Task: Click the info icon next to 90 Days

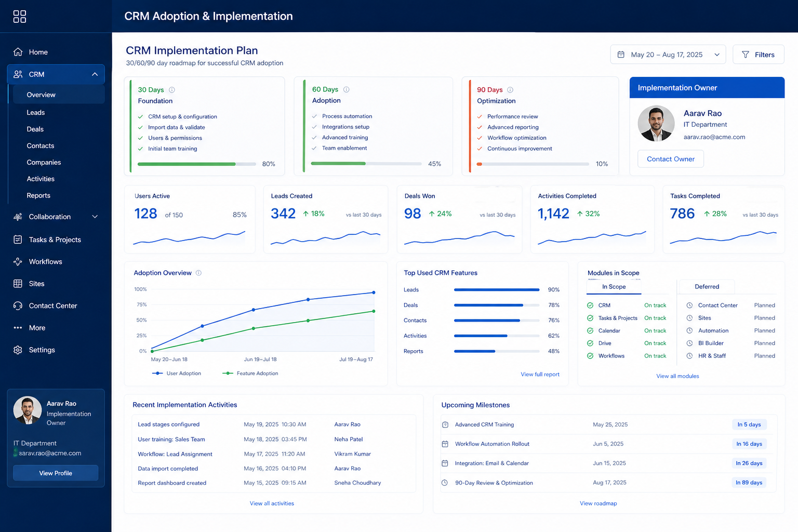Action: [510, 90]
